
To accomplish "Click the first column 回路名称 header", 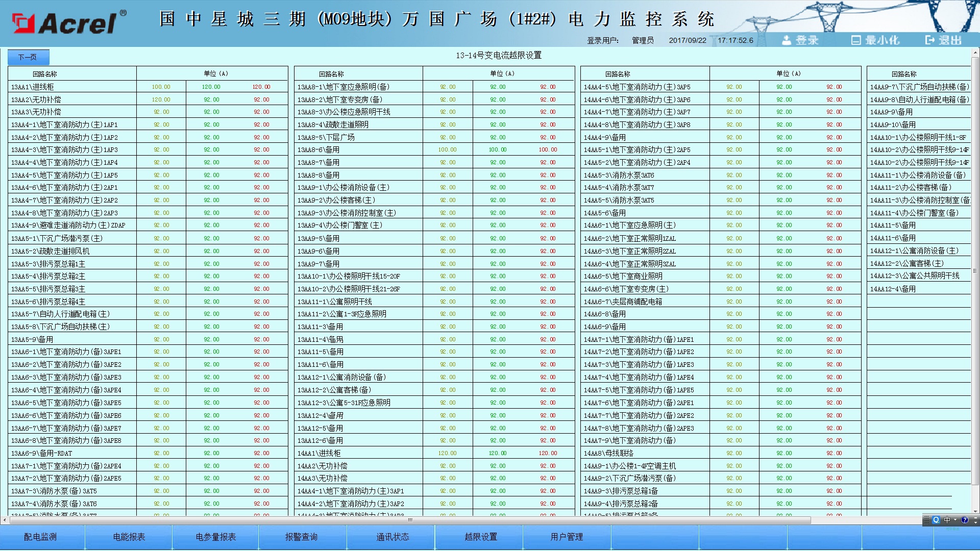I will coord(45,74).
